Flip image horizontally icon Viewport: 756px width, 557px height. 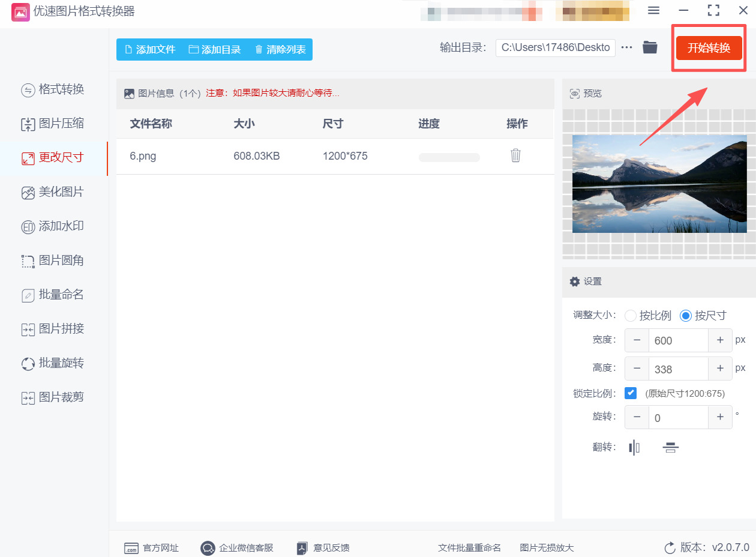pyautogui.click(x=634, y=447)
